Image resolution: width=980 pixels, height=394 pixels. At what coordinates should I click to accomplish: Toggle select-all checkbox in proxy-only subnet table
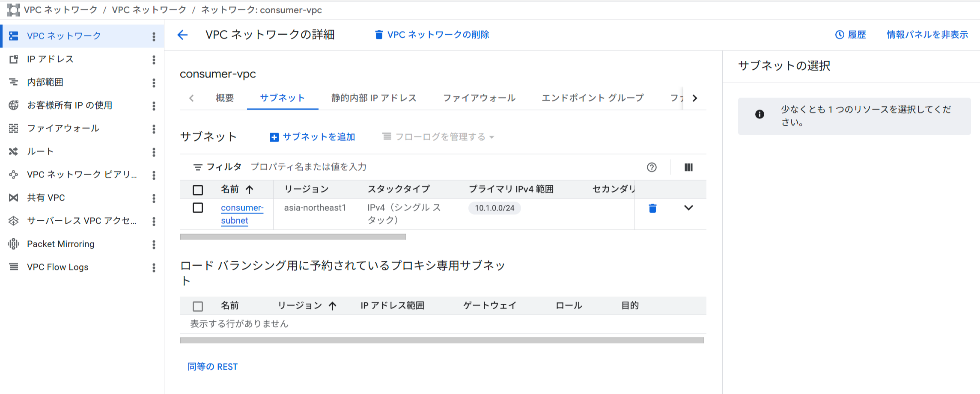click(198, 306)
